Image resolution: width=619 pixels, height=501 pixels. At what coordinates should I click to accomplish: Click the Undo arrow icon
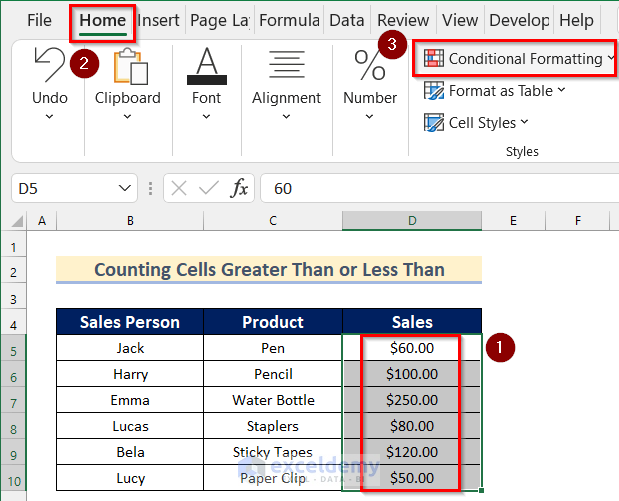tap(49, 65)
